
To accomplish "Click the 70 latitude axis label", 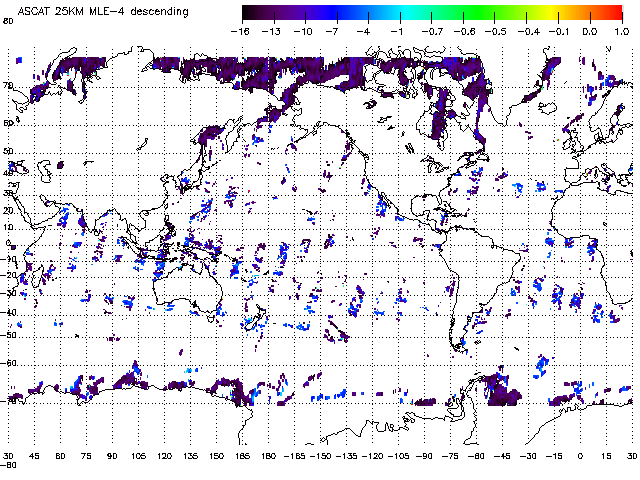I will point(8,86).
